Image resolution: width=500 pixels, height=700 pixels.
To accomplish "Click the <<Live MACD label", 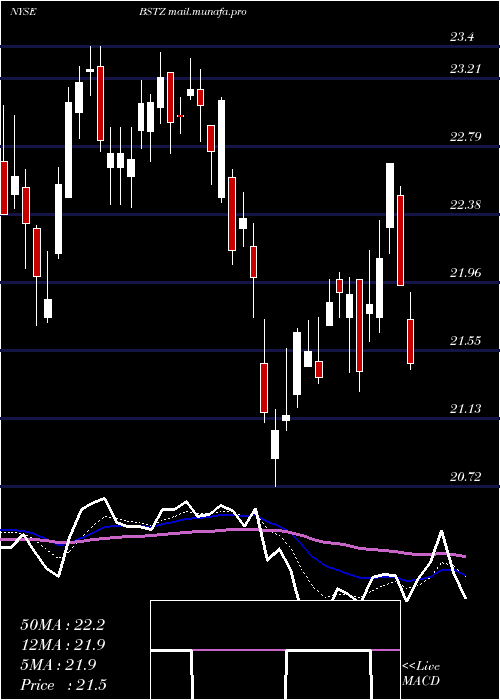I will pos(421,673).
